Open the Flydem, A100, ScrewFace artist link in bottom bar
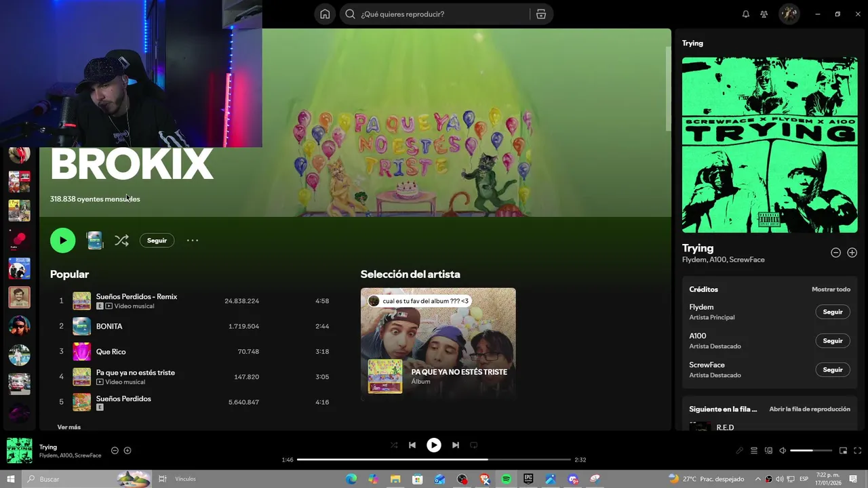Screen dimensions: 868x488 click(70, 455)
